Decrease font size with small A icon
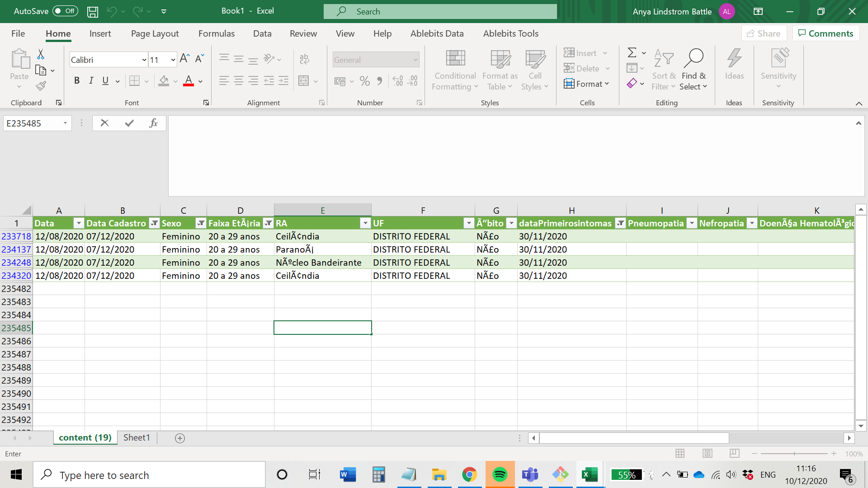The image size is (868, 488). pyautogui.click(x=199, y=59)
